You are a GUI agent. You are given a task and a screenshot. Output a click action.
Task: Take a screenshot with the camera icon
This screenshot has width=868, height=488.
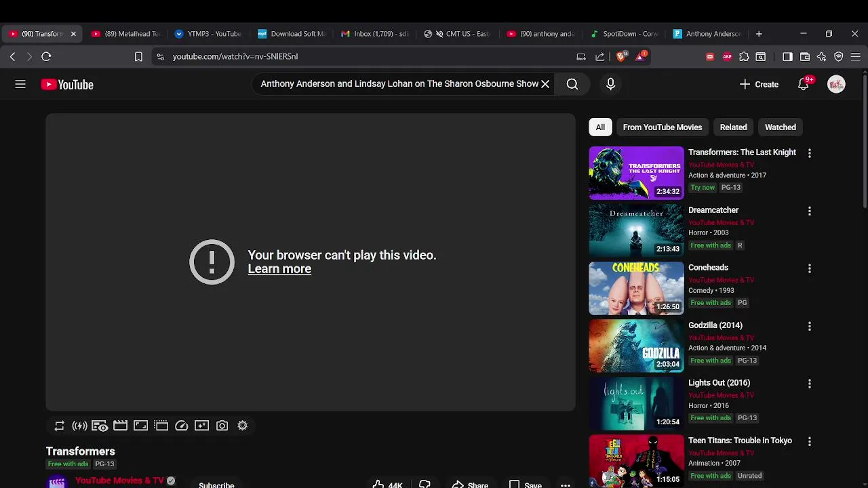222,426
